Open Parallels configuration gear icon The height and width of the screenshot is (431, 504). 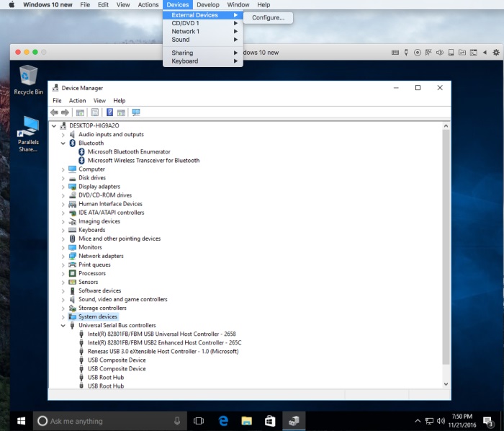click(496, 53)
